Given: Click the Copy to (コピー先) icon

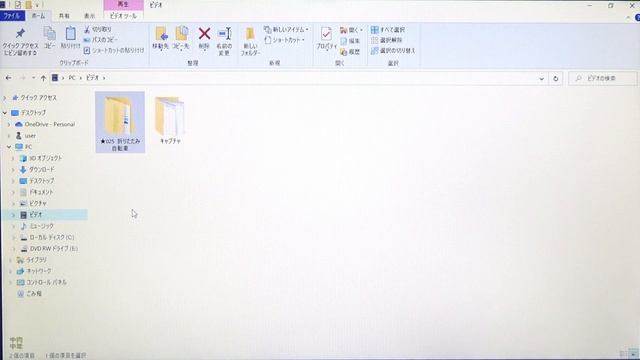Looking at the screenshot, I should (181, 34).
